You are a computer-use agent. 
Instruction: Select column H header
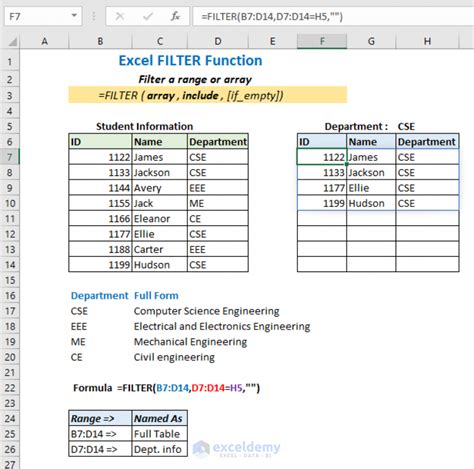[x=427, y=41]
